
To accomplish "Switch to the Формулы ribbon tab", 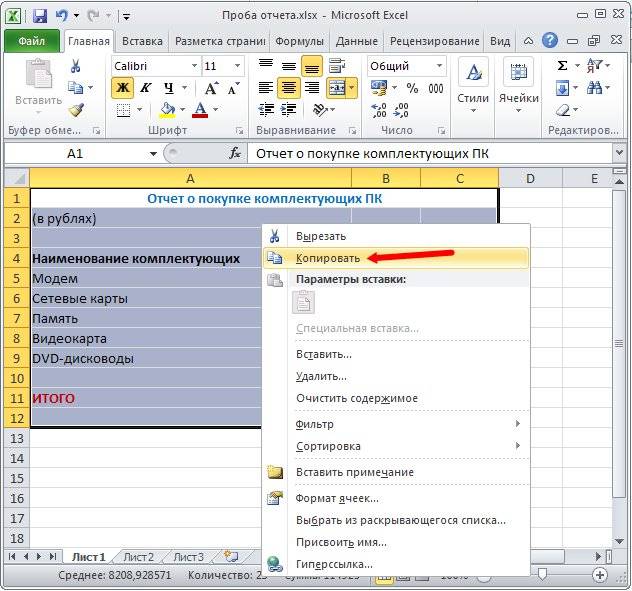I will (299, 41).
